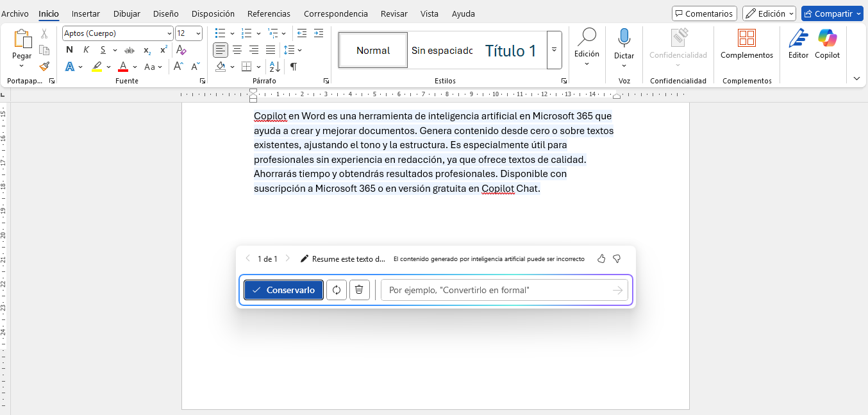The width and height of the screenshot is (868, 415).
Task: Click the Edición magnifying glass icon
Action: [x=587, y=37]
